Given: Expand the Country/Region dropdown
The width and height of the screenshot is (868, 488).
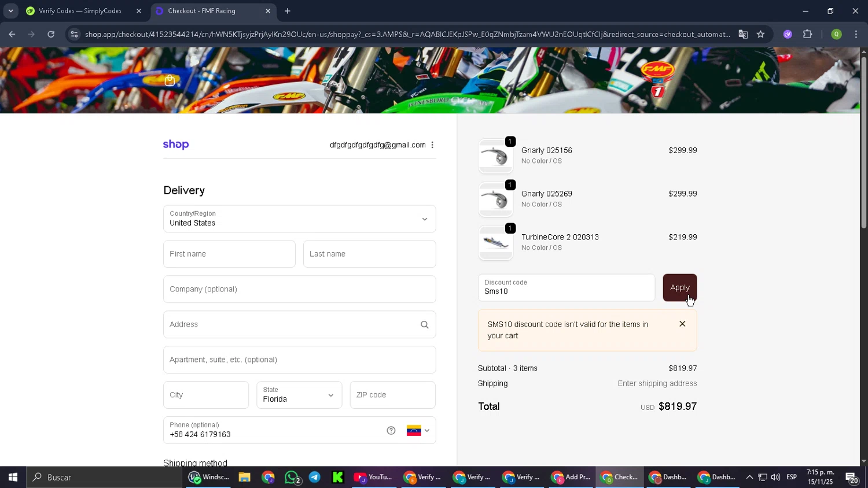Looking at the screenshot, I should click(300, 219).
